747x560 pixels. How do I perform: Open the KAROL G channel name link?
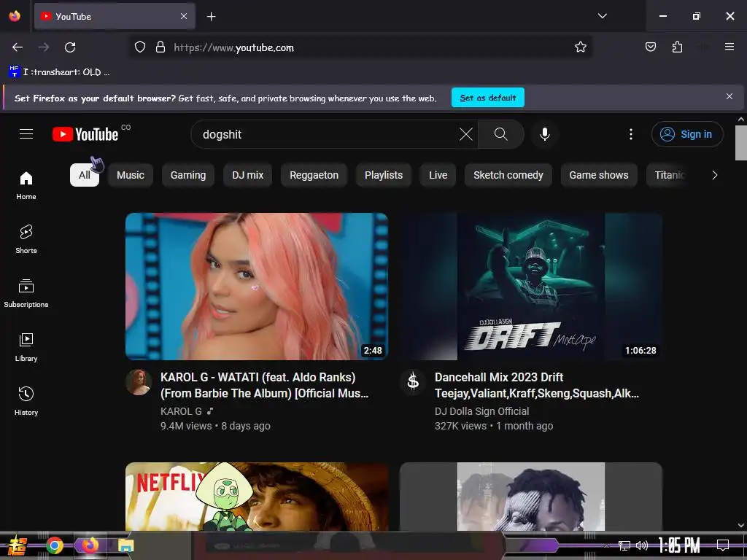point(181,411)
